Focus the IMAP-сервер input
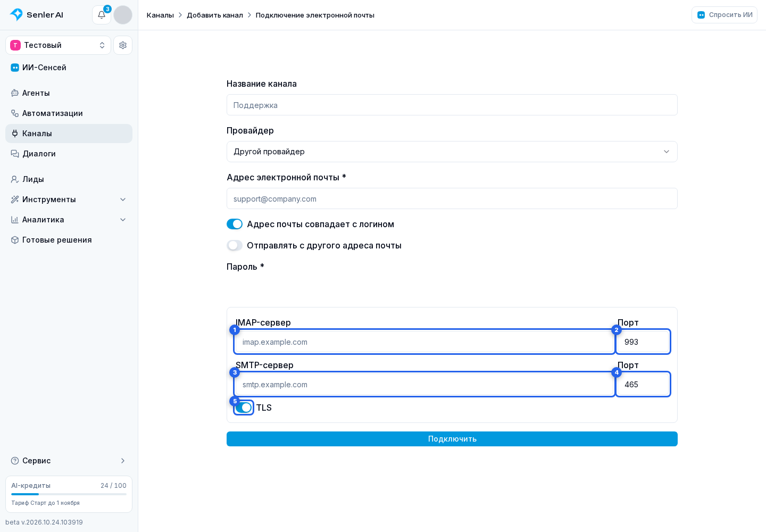Screen dimensions: 766x532 pos(424,342)
